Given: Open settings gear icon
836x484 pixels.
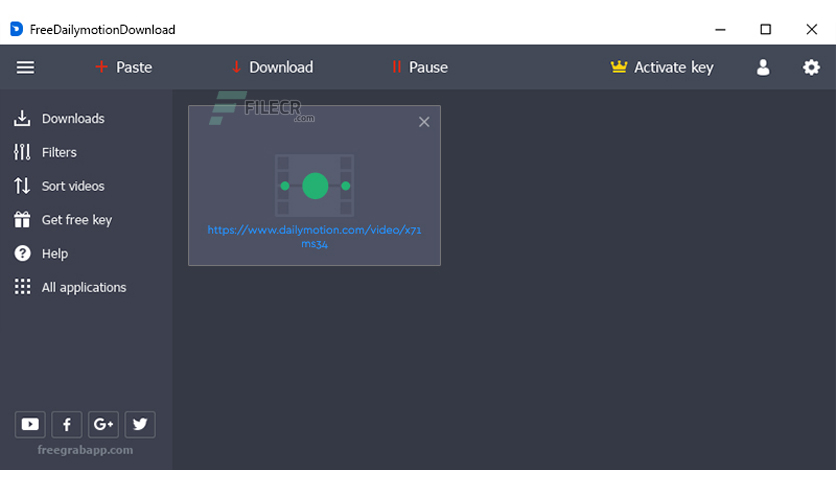Looking at the screenshot, I should (x=811, y=67).
